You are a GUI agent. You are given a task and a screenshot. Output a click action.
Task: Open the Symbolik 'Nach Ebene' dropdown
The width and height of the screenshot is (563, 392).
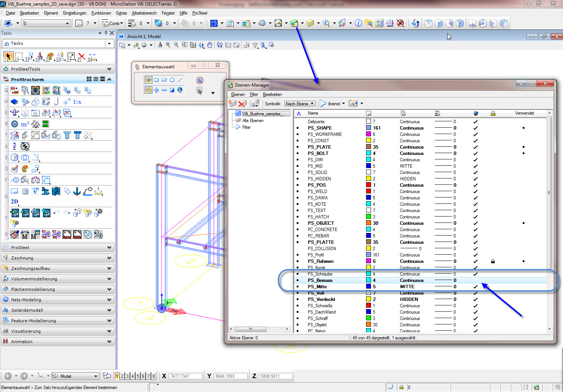[x=300, y=104]
